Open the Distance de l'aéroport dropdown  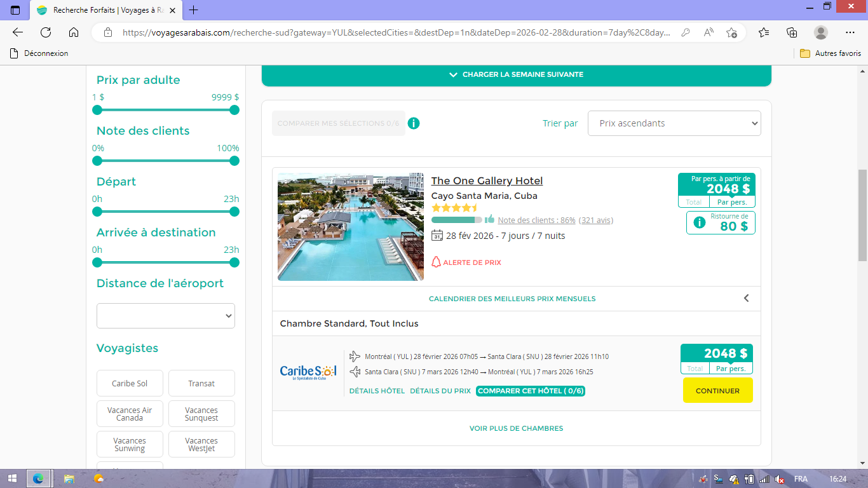[x=166, y=316]
